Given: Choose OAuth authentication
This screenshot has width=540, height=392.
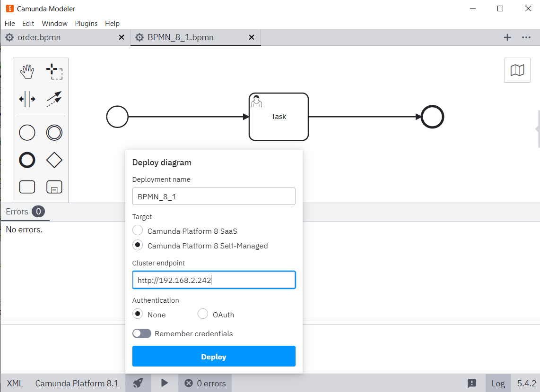Looking at the screenshot, I should tap(203, 314).
